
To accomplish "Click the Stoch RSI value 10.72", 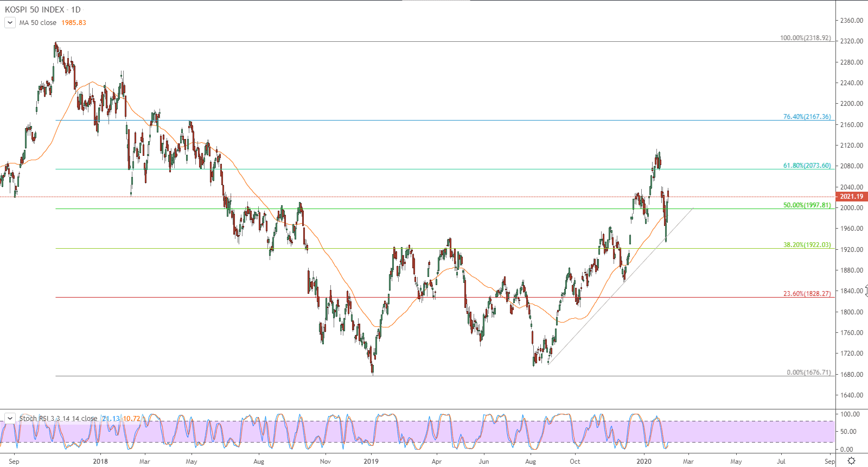I will pyautogui.click(x=131, y=419).
